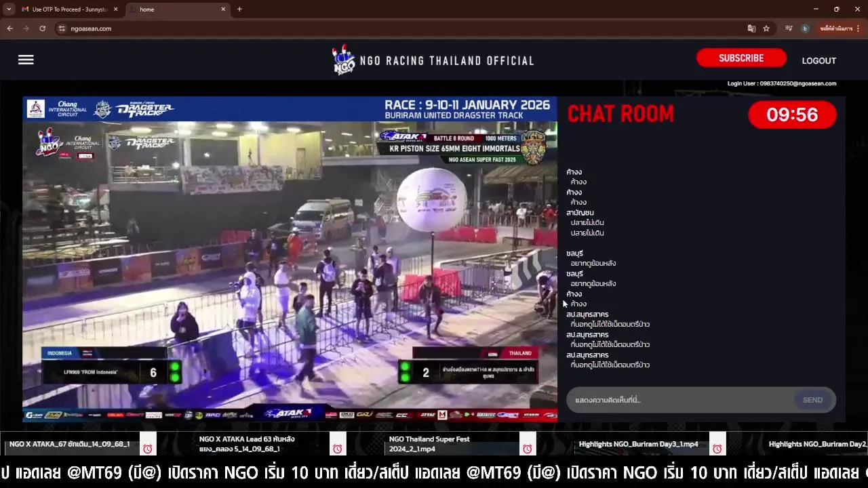The width and height of the screenshot is (868, 488).
Task: Click the first ชลบุรี chat user name
Action: point(574,253)
